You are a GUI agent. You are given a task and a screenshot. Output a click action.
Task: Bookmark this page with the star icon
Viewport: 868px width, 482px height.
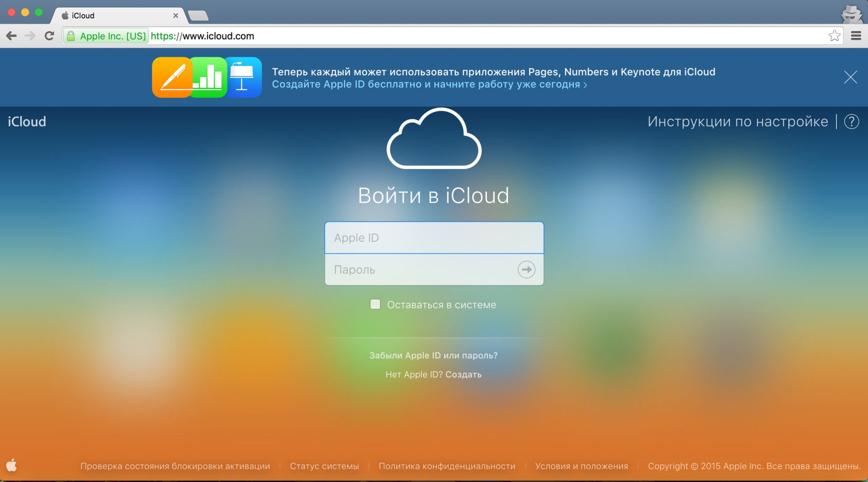[x=835, y=36]
